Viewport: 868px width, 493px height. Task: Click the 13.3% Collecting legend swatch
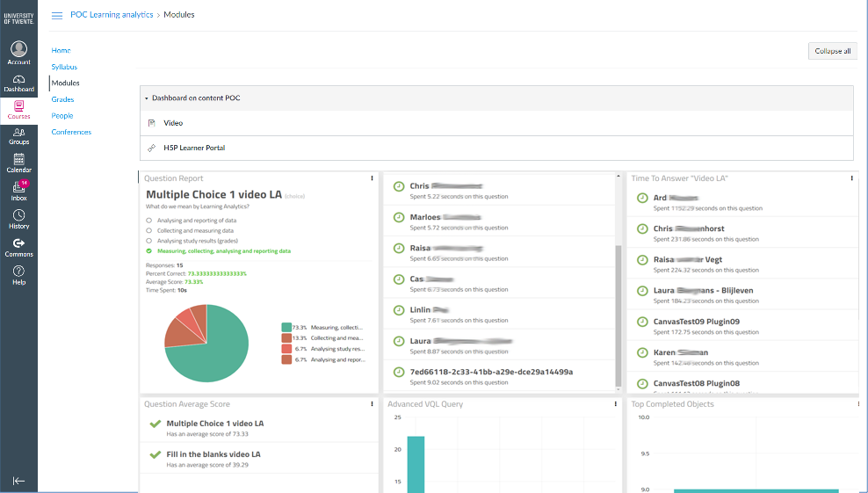(286, 338)
